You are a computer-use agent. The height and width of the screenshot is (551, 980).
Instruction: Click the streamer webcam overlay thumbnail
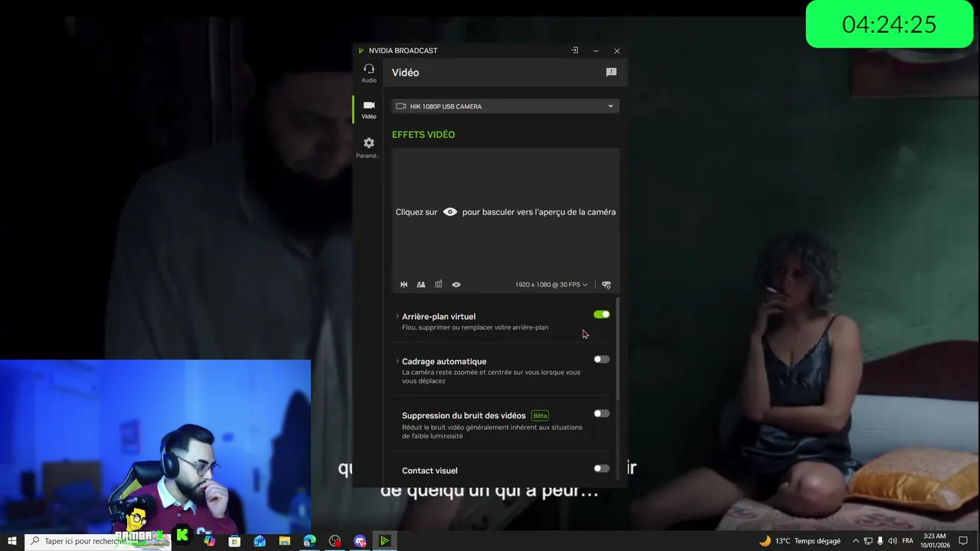(155, 445)
